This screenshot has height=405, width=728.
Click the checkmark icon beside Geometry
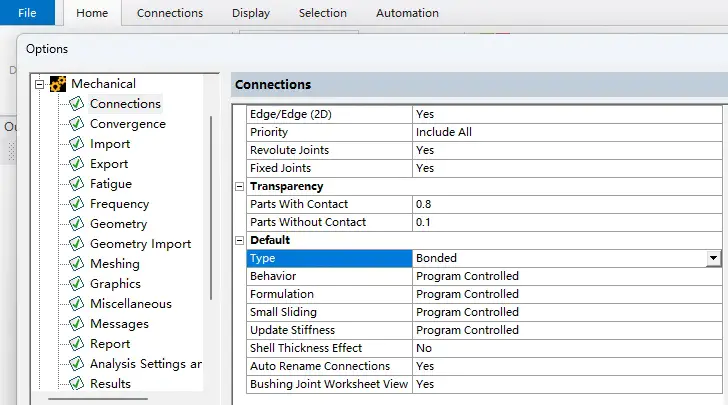coord(77,223)
